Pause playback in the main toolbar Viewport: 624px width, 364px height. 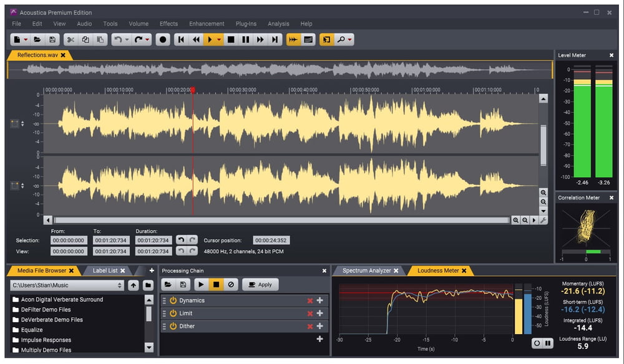[245, 39]
